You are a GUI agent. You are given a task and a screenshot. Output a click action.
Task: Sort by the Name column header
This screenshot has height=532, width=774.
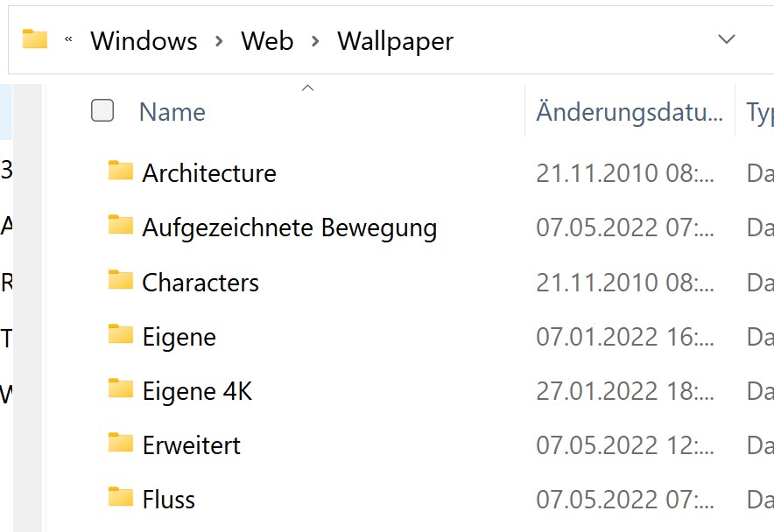click(172, 111)
